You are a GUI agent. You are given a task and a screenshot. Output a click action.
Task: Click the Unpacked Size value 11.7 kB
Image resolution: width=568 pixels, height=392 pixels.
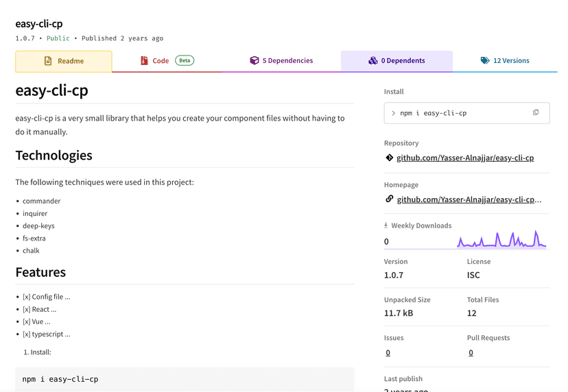click(x=399, y=313)
